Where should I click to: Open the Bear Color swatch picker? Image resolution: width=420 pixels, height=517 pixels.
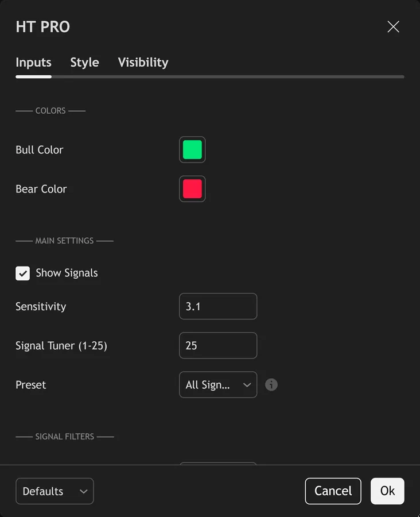[192, 189]
